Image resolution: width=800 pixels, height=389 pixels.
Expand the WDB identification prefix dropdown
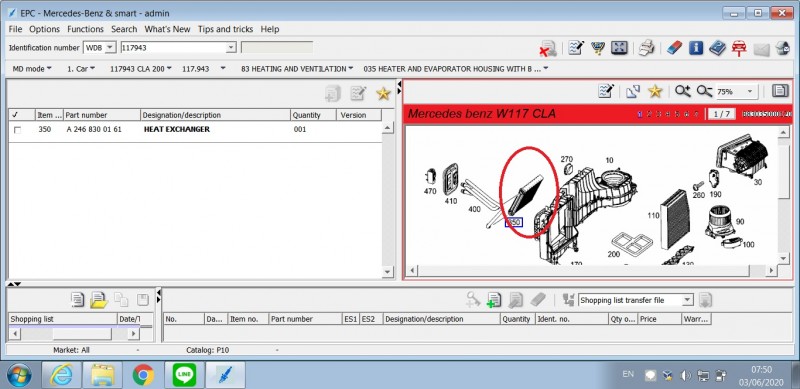pyautogui.click(x=110, y=47)
